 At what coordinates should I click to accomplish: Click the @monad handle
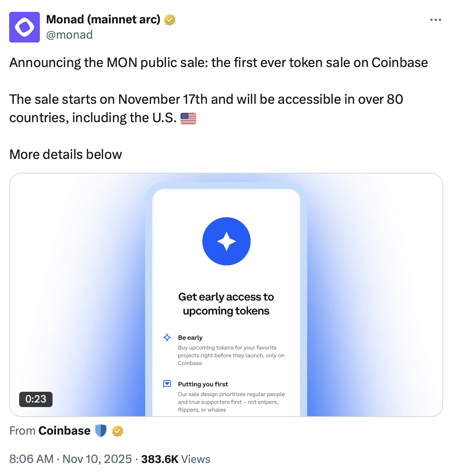[x=70, y=34]
